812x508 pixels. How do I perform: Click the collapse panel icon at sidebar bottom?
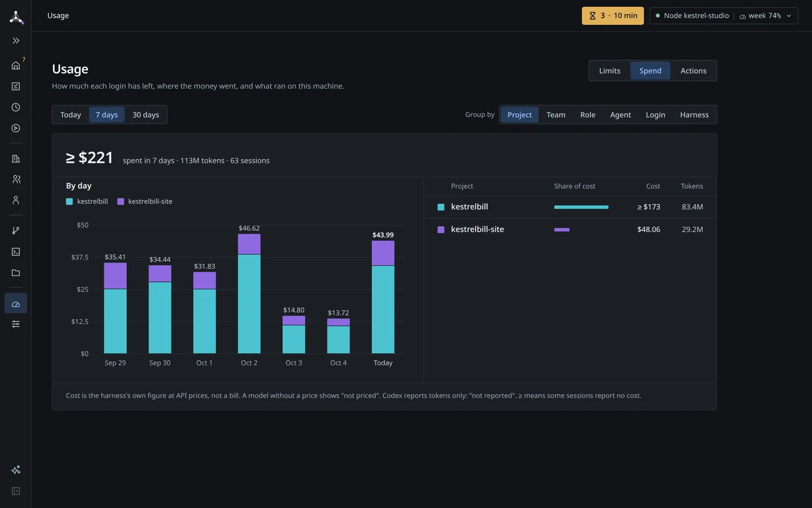(x=16, y=491)
